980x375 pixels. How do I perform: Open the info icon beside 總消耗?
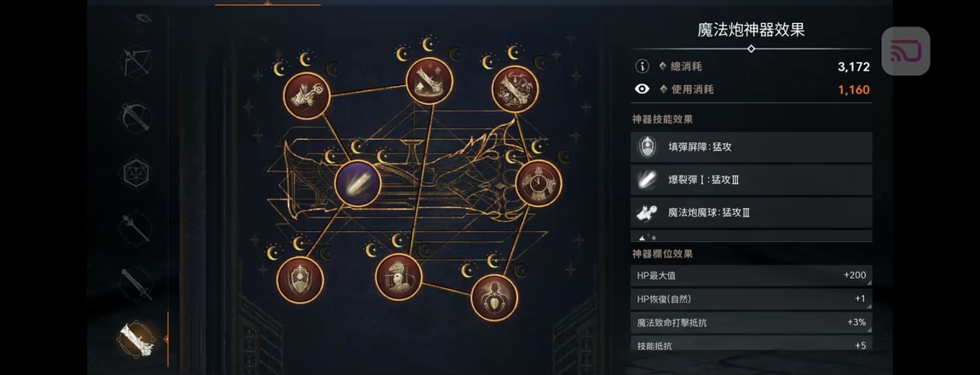pyautogui.click(x=642, y=66)
